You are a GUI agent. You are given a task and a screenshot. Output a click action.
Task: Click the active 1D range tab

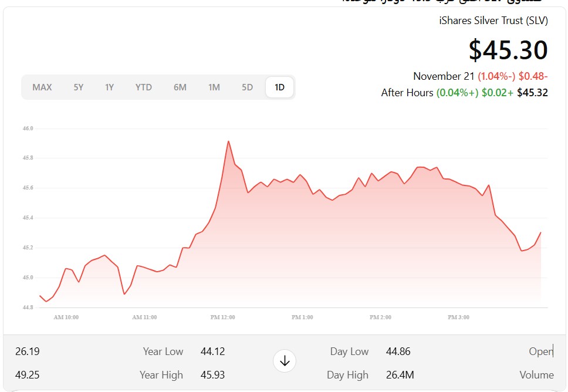pyautogui.click(x=280, y=87)
